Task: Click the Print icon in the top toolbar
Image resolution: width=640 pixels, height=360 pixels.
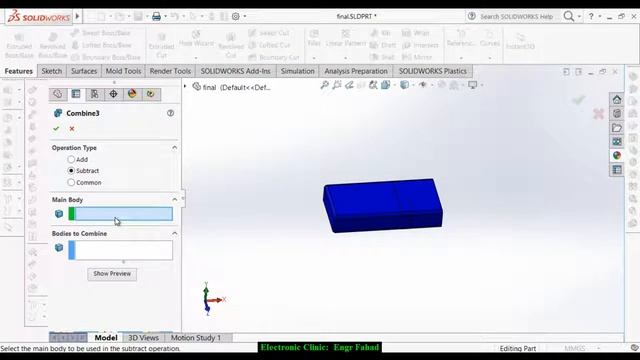Action: (x=156, y=16)
